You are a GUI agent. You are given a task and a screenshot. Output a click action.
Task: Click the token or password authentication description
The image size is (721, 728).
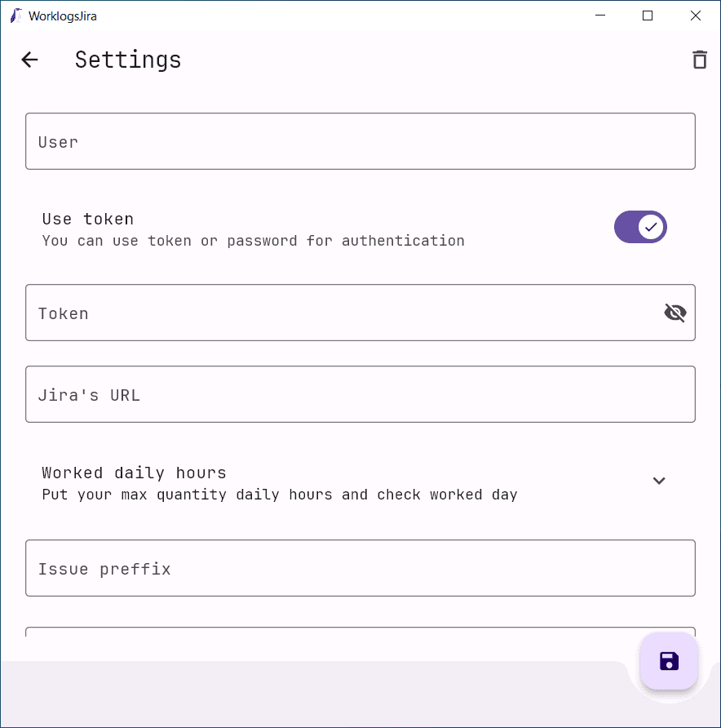pos(253,241)
